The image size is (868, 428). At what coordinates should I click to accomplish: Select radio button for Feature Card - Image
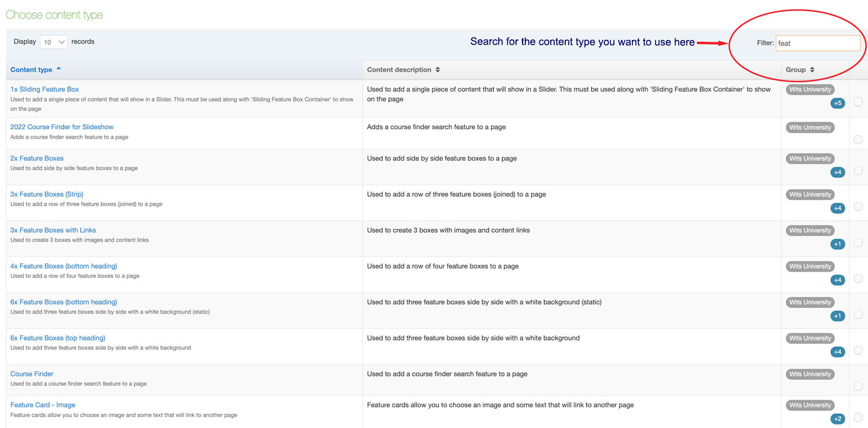coord(858,418)
